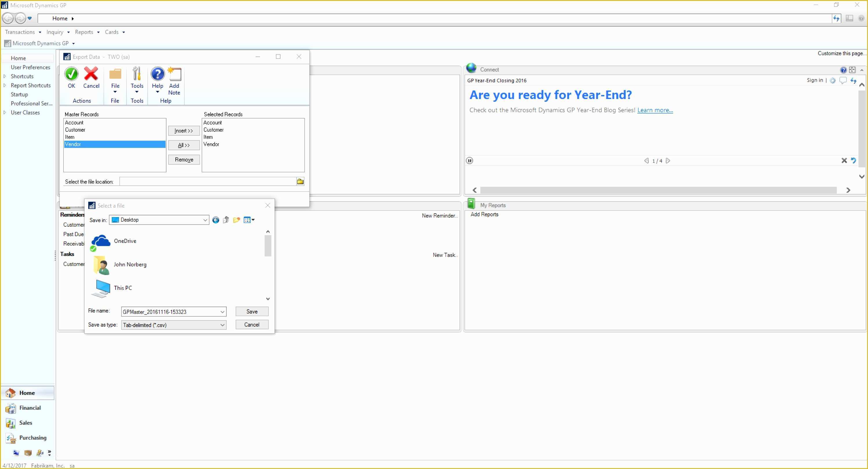This screenshot has height=469, width=868.
Task: Browse for file location with the folder icon
Action: 300,182
